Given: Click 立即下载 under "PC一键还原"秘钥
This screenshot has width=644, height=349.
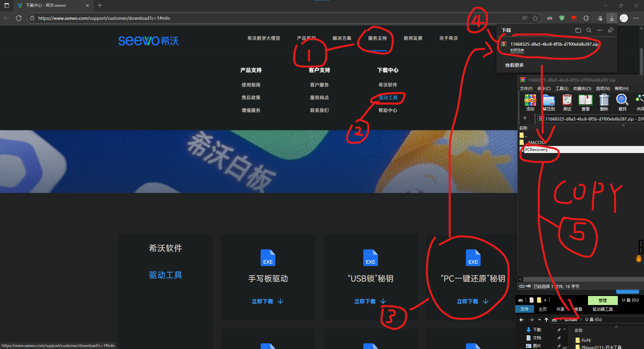Looking at the screenshot, I should pyautogui.click(x=468, y=301).
